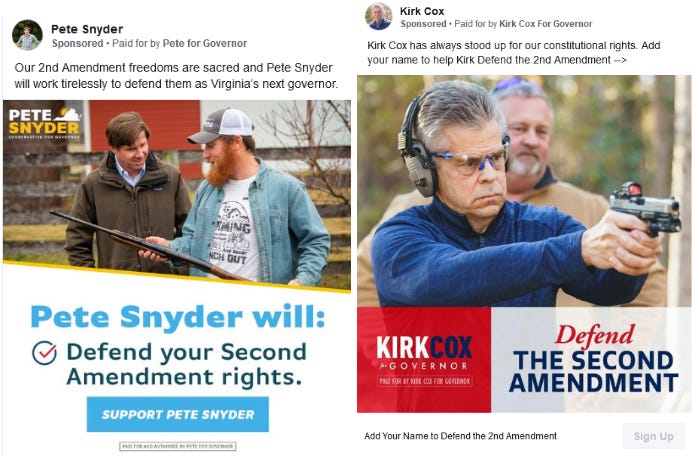694x459 pixels.
Task: Click the Sponsored label on Kirk Cox ad
Action: (423, 24)
